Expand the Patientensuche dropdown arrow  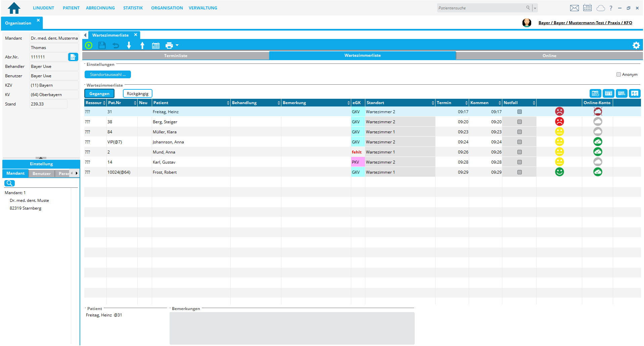pyautogui.click(x=535, y=8)
